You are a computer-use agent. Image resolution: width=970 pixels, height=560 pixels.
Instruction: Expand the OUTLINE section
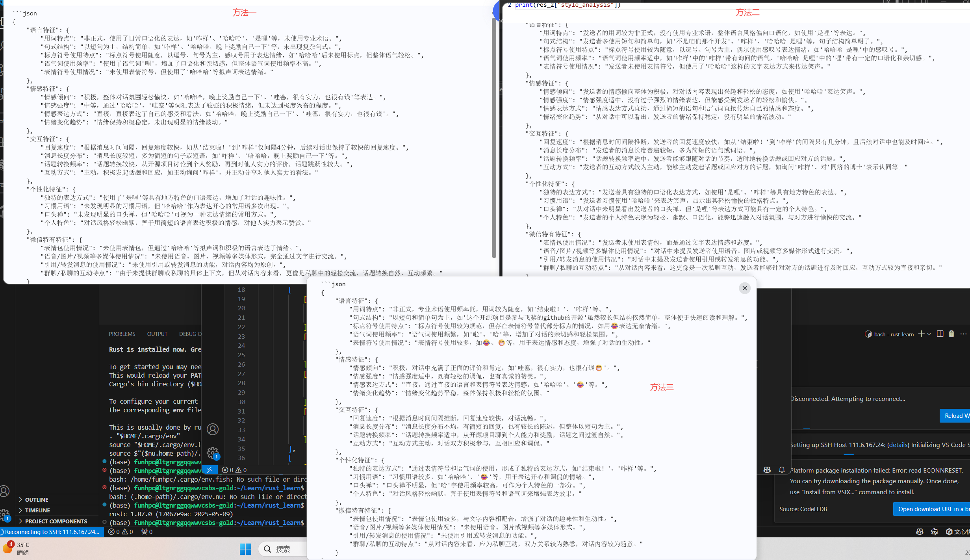37,499
